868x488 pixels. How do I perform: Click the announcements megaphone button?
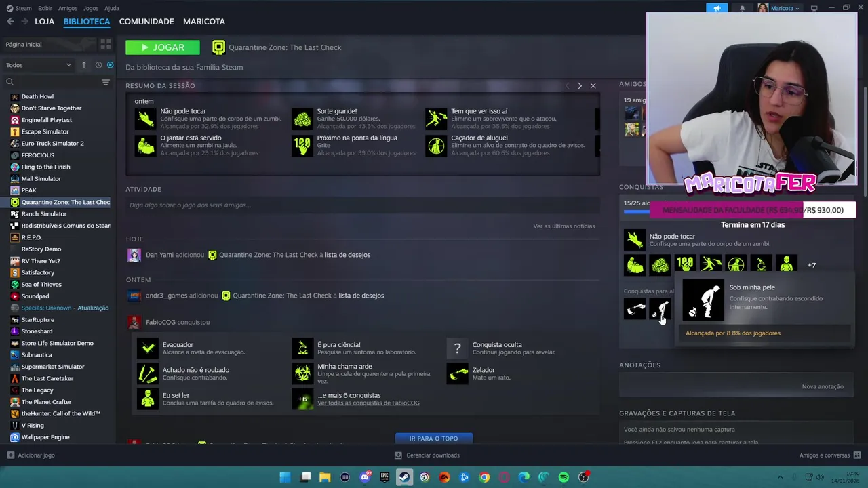click(717, 8)
